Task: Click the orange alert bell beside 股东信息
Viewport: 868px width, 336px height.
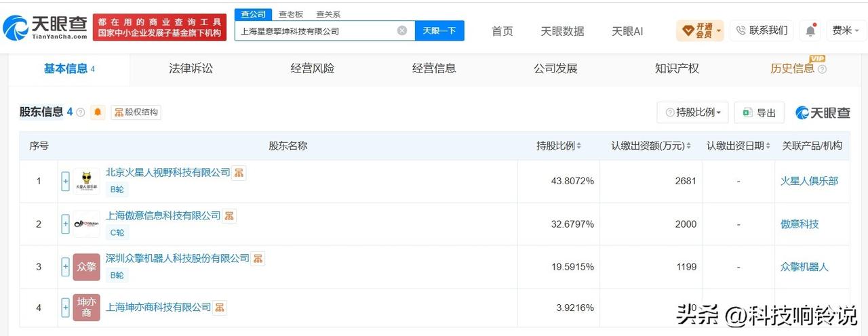Action: click(98, 112)
